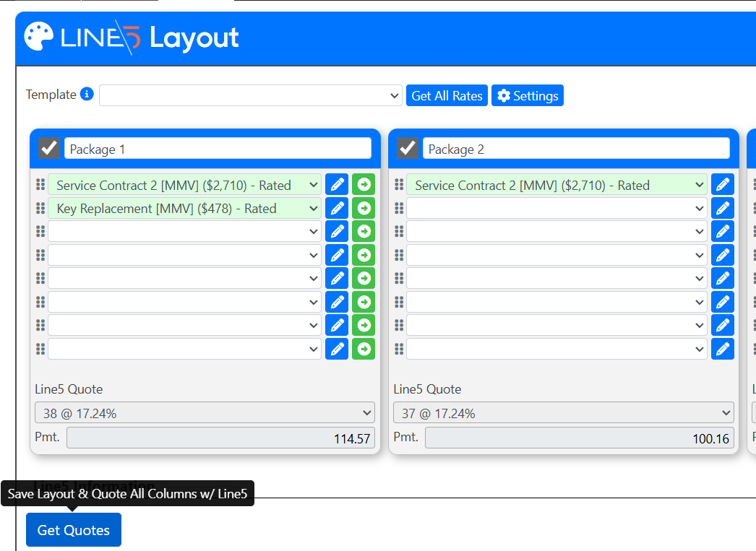
Task: Toggle the Package 2 checkbox
Action: pos(408,148)
